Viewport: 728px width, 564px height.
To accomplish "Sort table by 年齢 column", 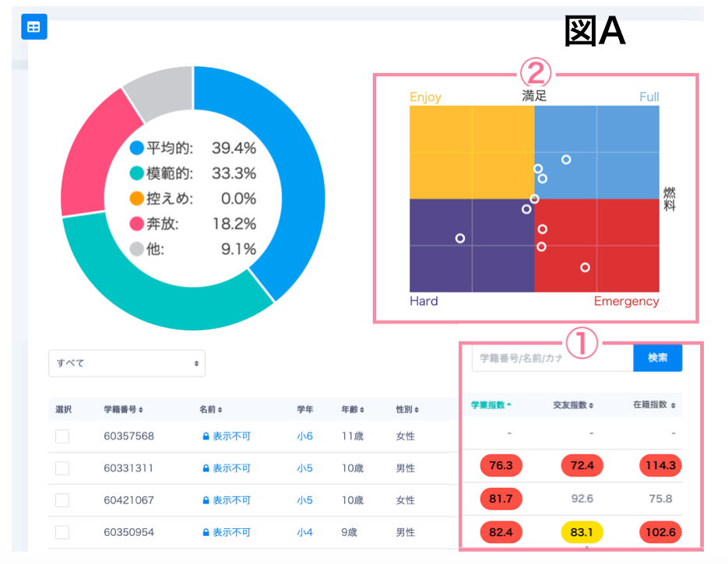I will click(353, 409).
